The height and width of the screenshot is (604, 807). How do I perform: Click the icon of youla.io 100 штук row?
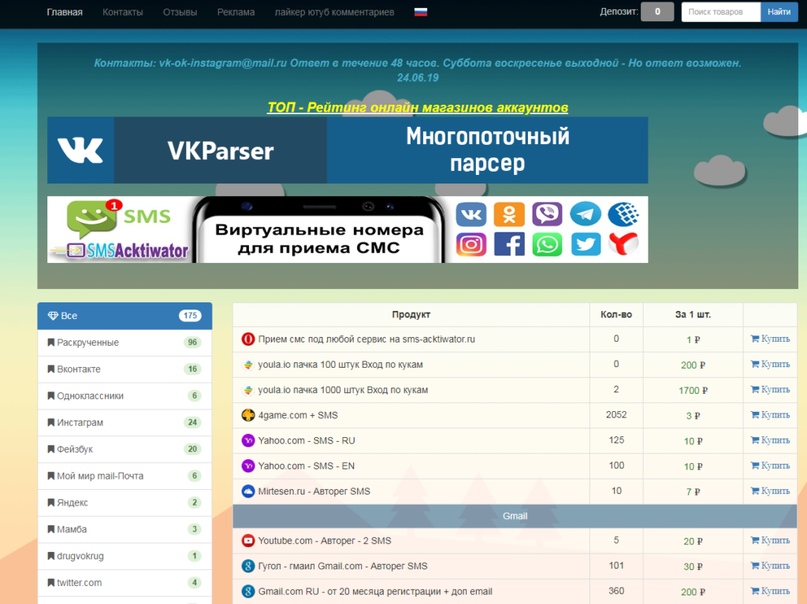click(248, 365)
